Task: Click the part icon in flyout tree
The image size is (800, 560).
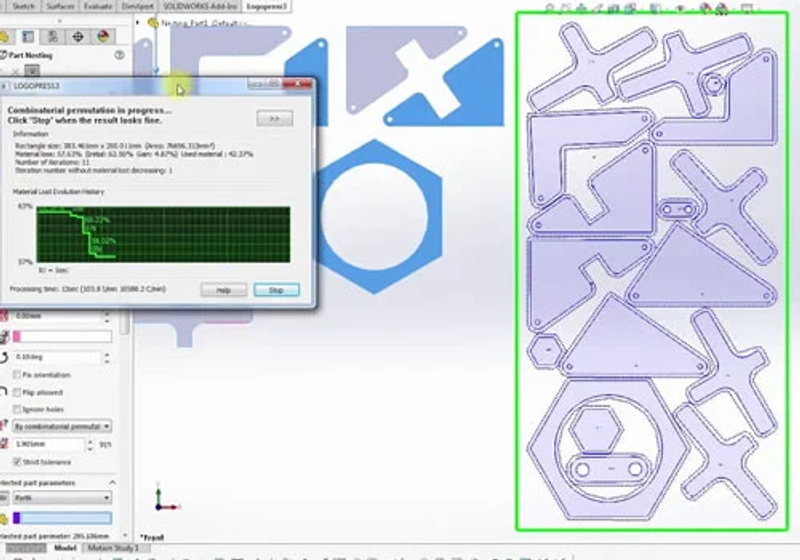Action: click(x=153, y=23)
